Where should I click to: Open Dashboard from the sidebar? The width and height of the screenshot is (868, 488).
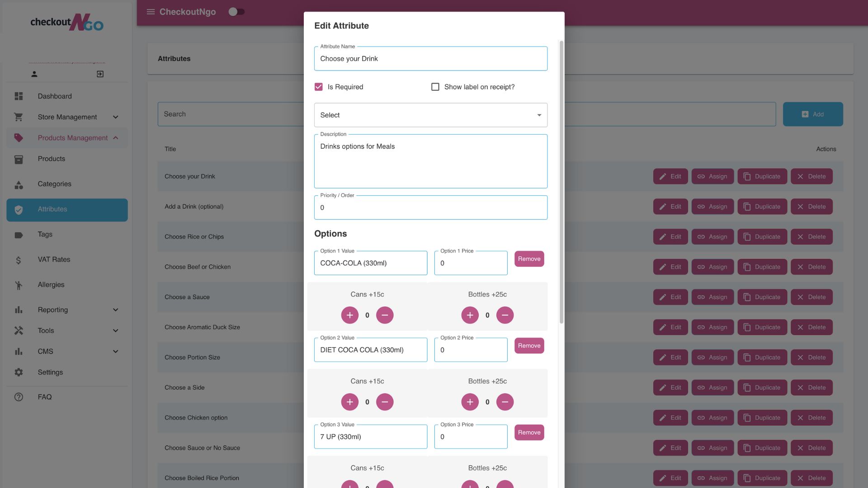point(55,96)
